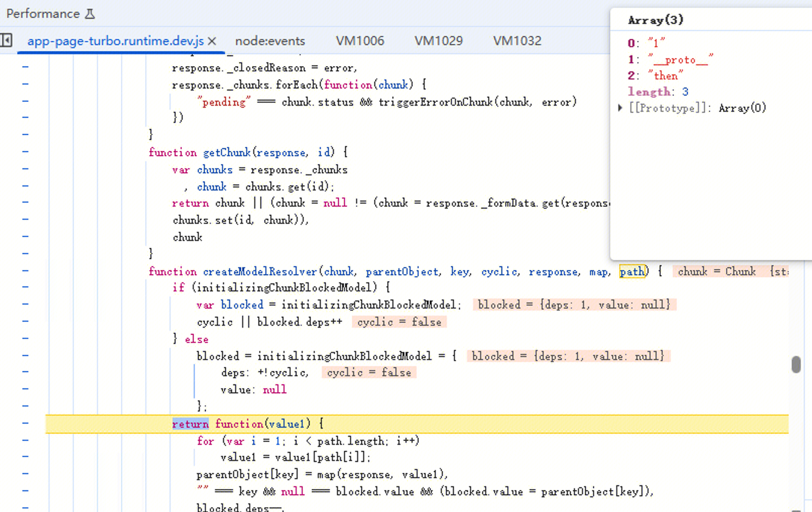Click gutter marker beside function getChunk line
Viewport: 812px width, 512px height.
[25, 152]
